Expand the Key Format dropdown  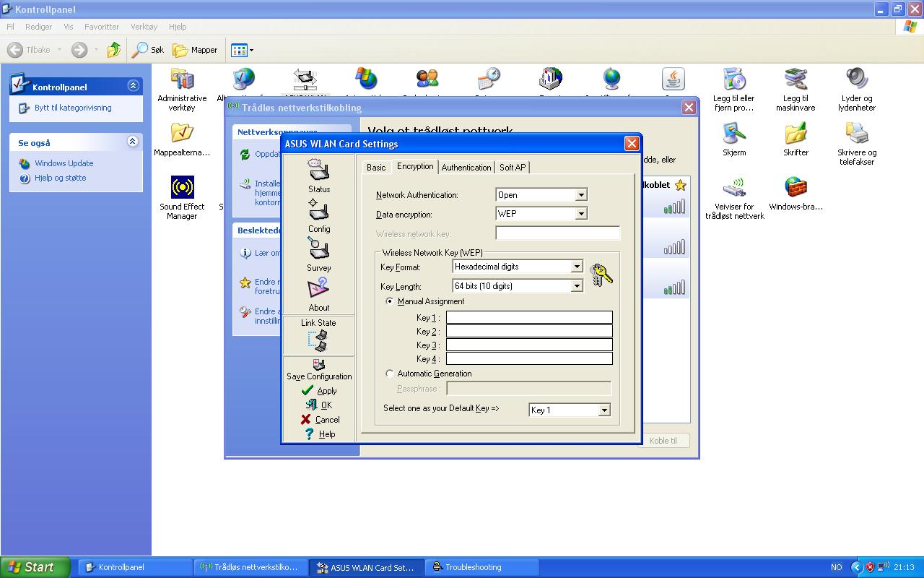point(576,267)
